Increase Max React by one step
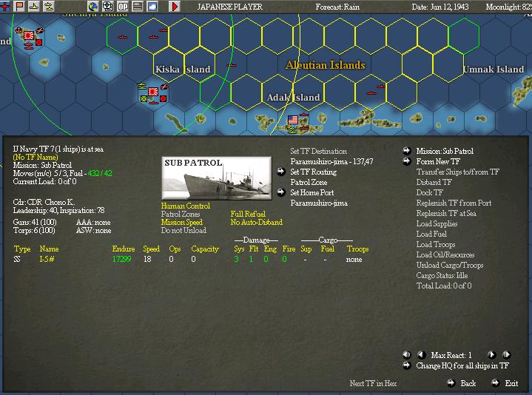Image resolution: width=532 pixels, height=395 pixels. click(491, 355)
